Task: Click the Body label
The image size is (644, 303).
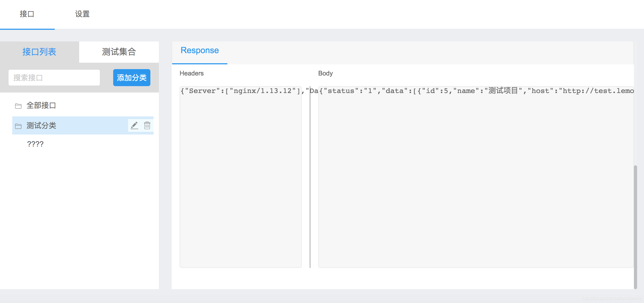Action: pyautogui.click(x=325, y=73)
